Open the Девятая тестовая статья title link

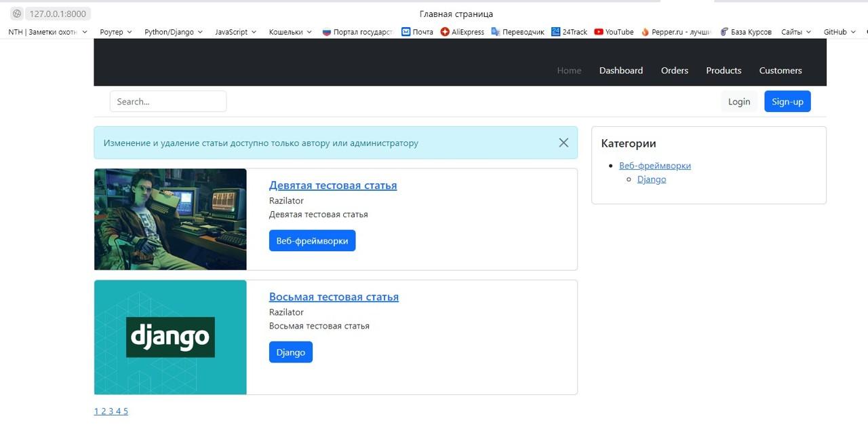(x=333, y=185)
